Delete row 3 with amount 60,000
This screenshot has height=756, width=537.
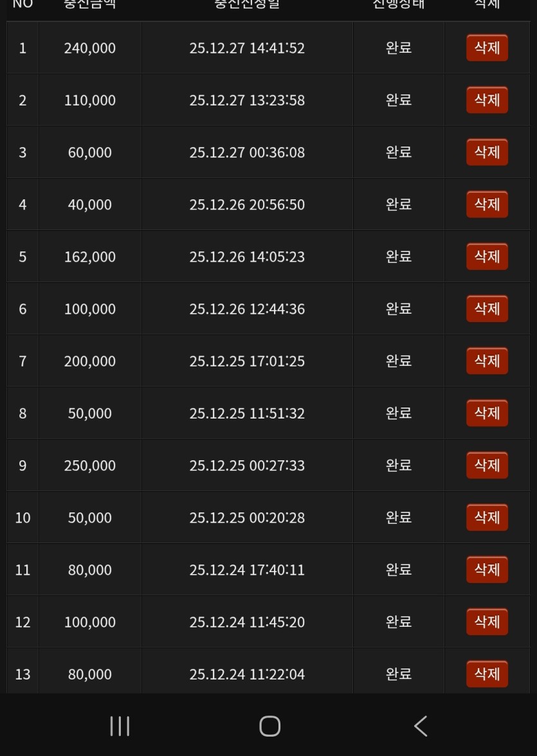point(487,152)
